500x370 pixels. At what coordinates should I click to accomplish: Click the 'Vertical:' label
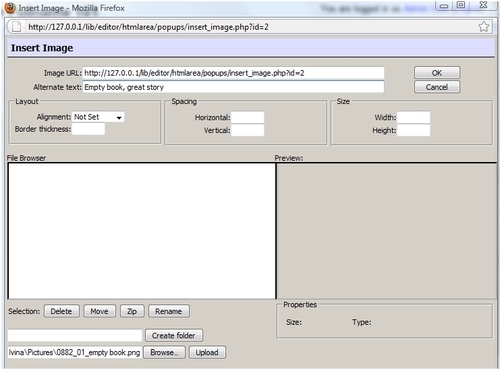[217, 131]
